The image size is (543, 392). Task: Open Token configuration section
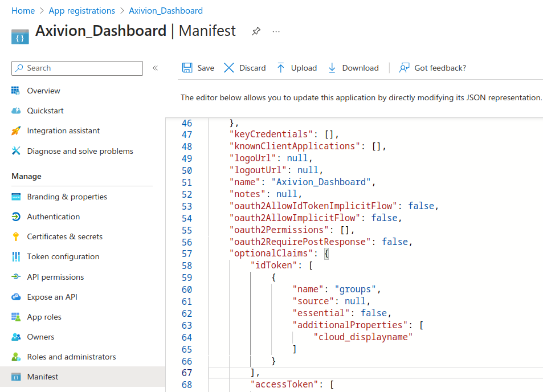63,256
